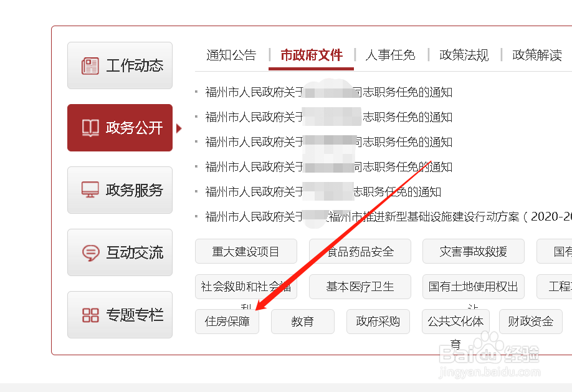Switch to the 政策解读 tab

click(x=536, y=55)
